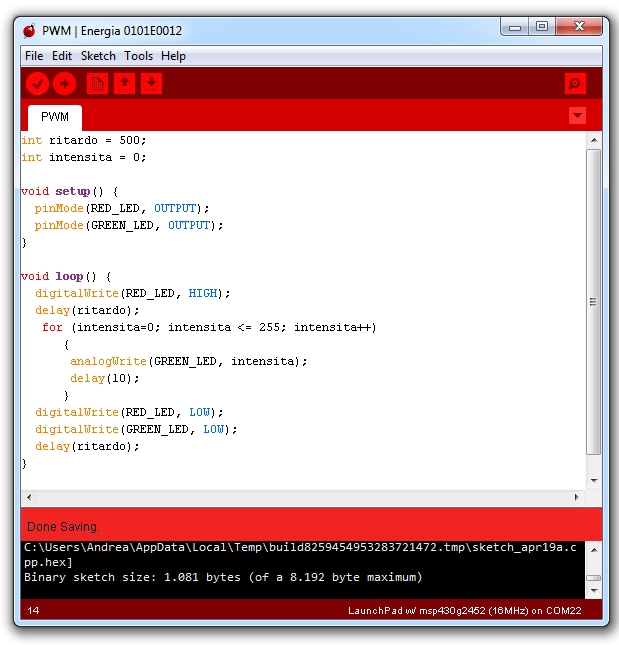This screenshot has height=645, width=619.
Task: Click the line 'int intensita = 0;'
Action: click(84, 158)
